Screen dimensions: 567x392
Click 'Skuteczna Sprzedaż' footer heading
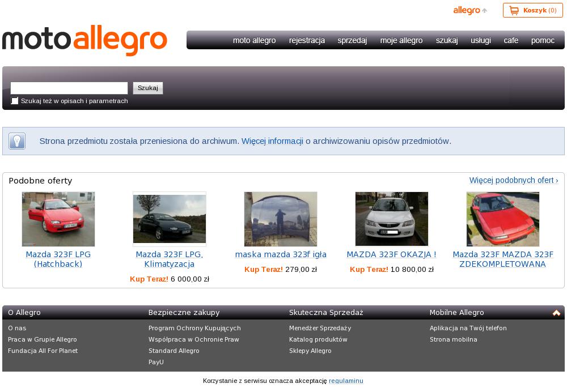326,313
